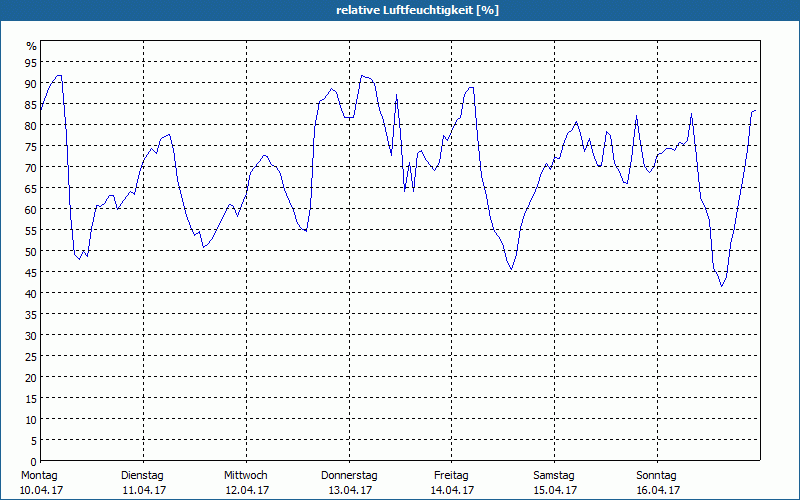
Task: Click the 75 y-axis label
Action: [x=31, y=147]
